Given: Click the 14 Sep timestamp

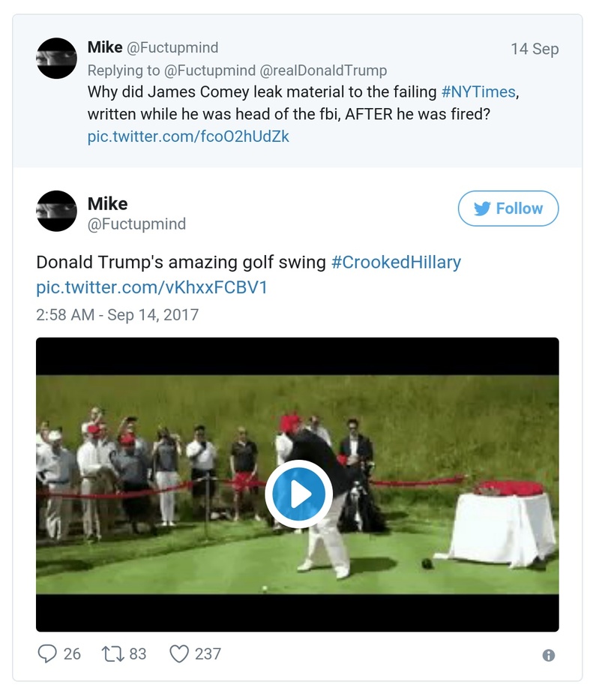Looking at the screenshot, I should point(535,50).
